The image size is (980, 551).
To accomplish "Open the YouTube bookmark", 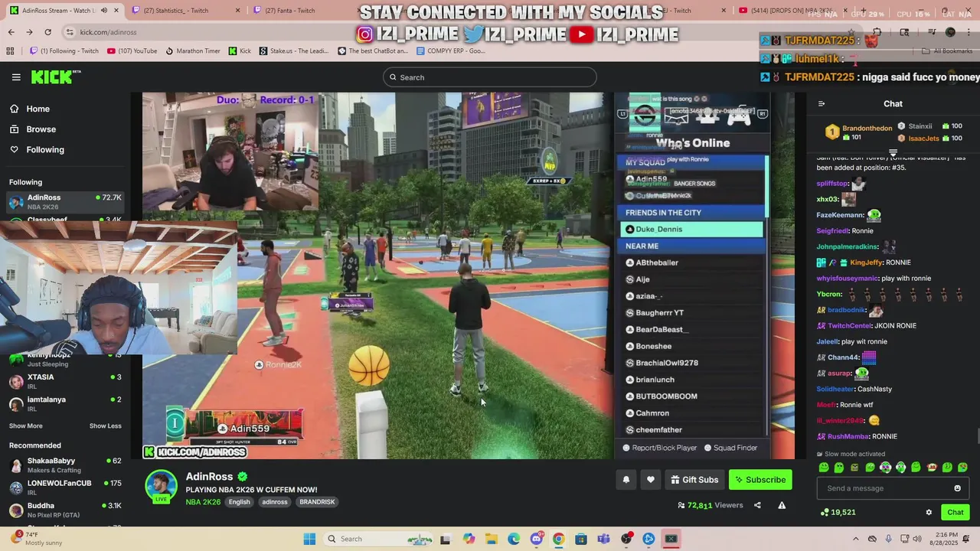I will [132, 51].
